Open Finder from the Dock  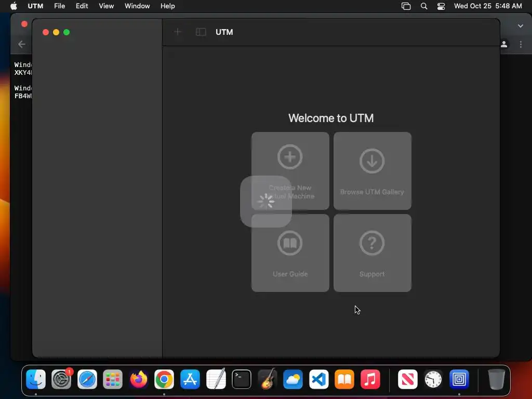[x=36, y=379]
